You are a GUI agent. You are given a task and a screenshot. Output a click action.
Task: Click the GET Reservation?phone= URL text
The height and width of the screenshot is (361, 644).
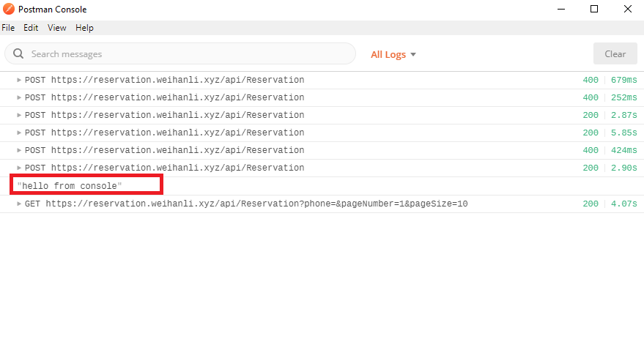256,204
